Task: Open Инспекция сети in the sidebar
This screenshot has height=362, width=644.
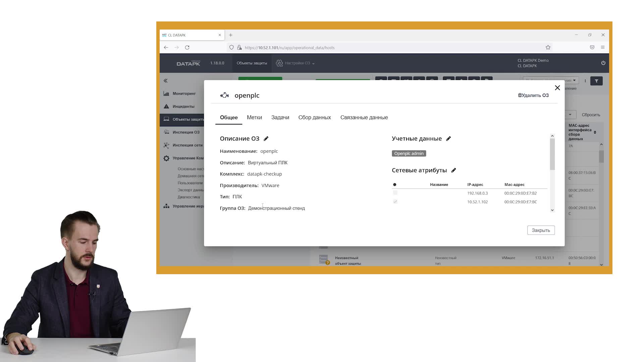Action: coord(183,145)
